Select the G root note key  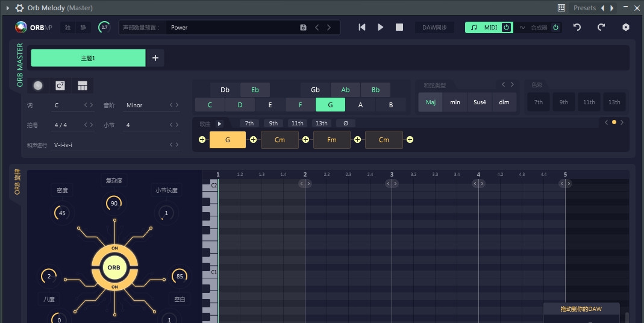(330, 105)
